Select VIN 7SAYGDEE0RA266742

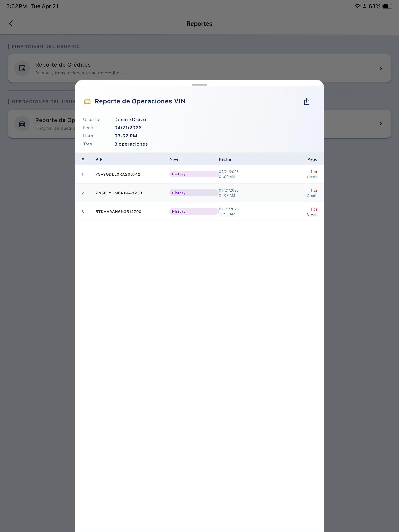click(118, 174)
